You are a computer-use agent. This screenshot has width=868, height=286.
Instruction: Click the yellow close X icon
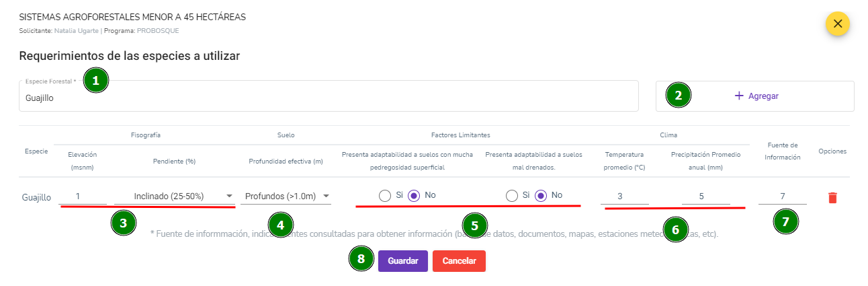[837, 24]
